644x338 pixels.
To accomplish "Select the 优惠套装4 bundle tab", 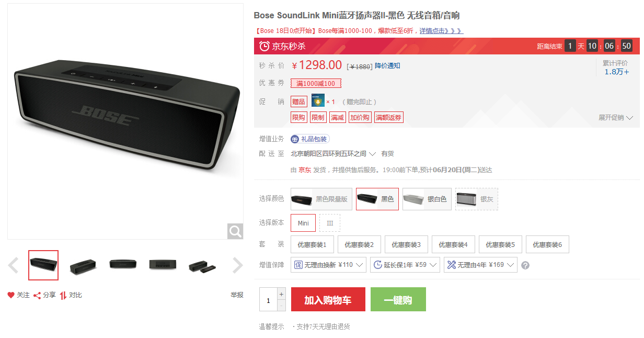I will click(x=453, y=244).
